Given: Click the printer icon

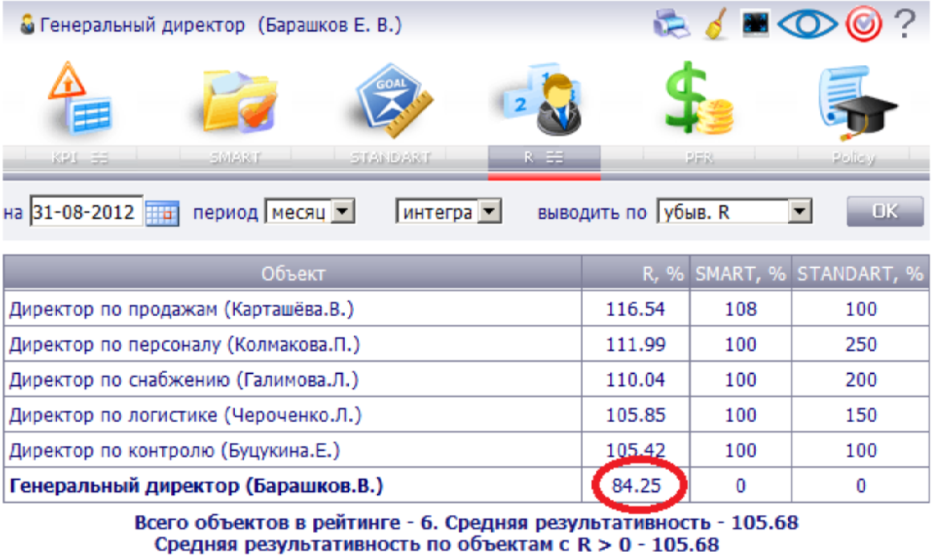Looking at the screenshot, I should click(671, 25).
